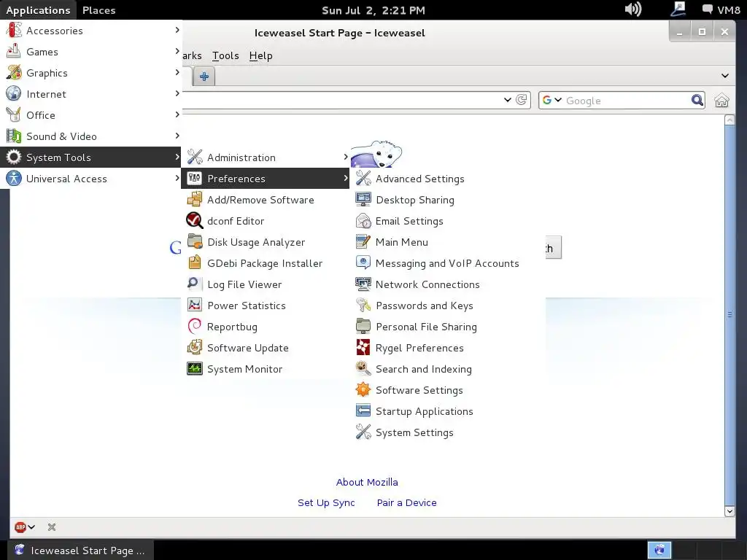Click the Log File Viewer icon
This screenshot has width=747, height=560.
(x=194, y=284)
